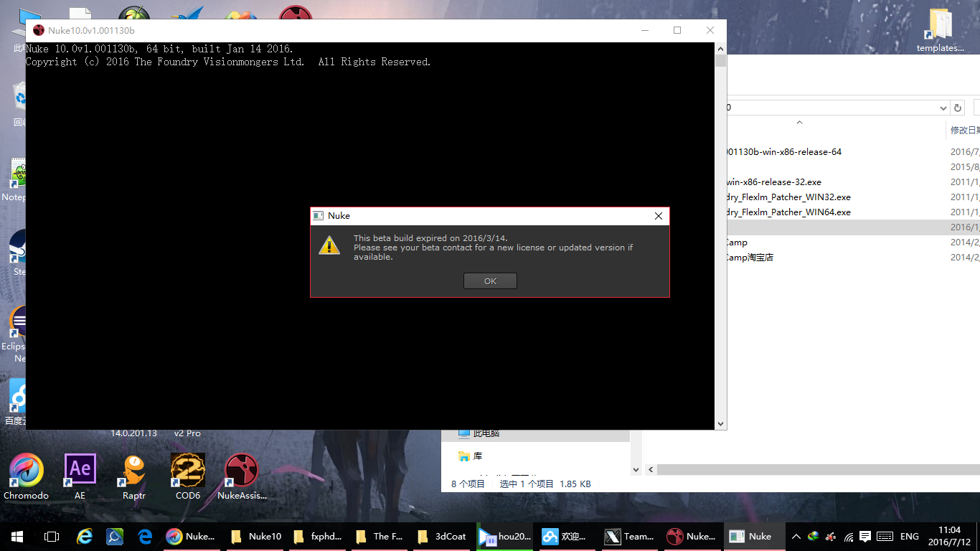Switch to the active Nuke console taskbar button
This screenshot has height=551, width=980.
tap(753, 536)
